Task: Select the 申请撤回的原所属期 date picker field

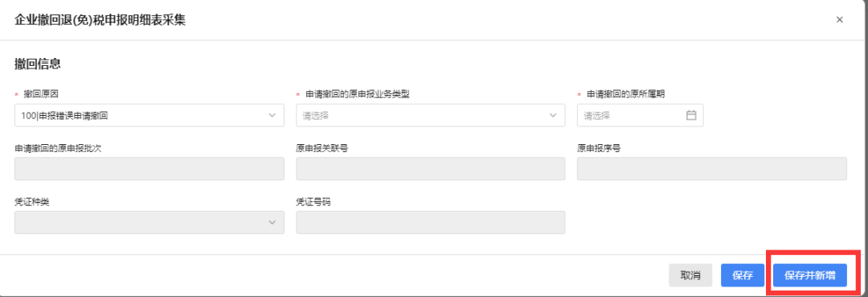Action: (x=640, y=115)
